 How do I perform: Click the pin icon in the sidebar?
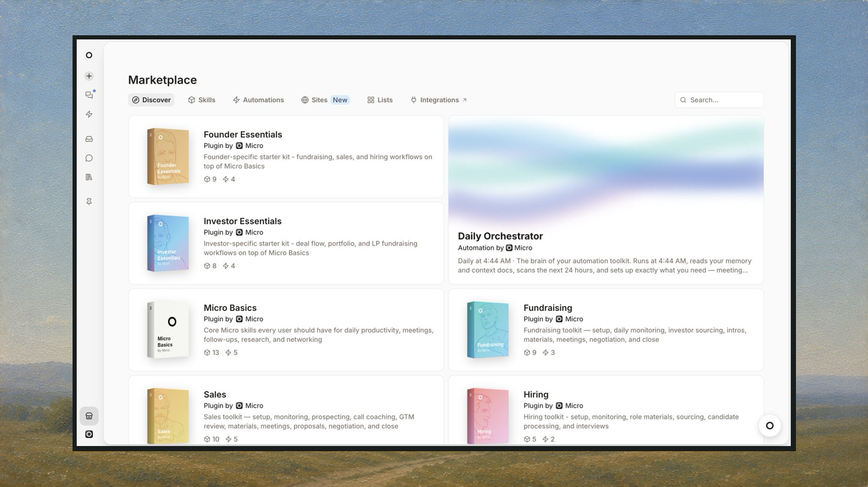tap(89, 202)
